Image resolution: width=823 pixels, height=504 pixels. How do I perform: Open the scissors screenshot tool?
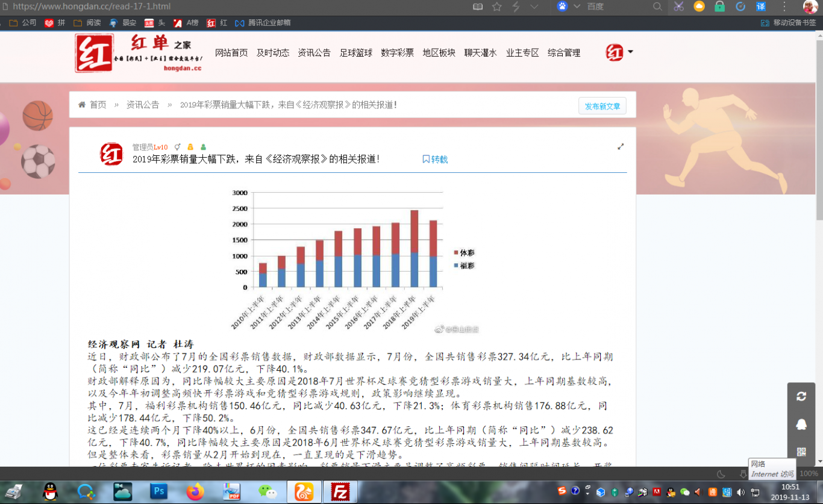coord(679,7)
